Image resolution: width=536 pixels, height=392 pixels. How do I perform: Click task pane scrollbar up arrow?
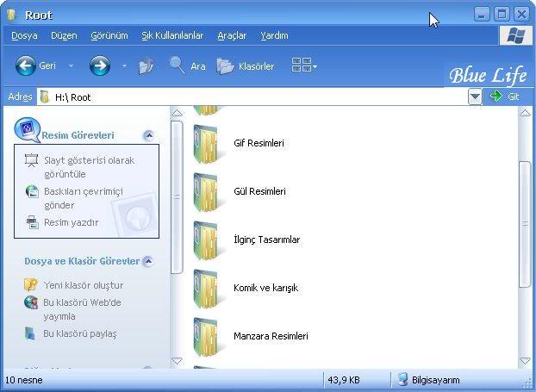[177, 113]
